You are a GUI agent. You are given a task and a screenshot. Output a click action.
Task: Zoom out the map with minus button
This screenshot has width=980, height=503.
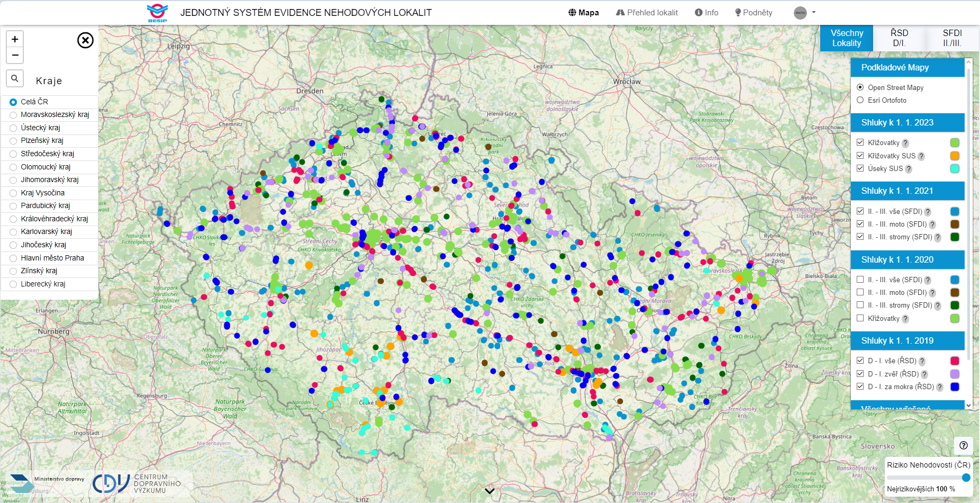15,55
